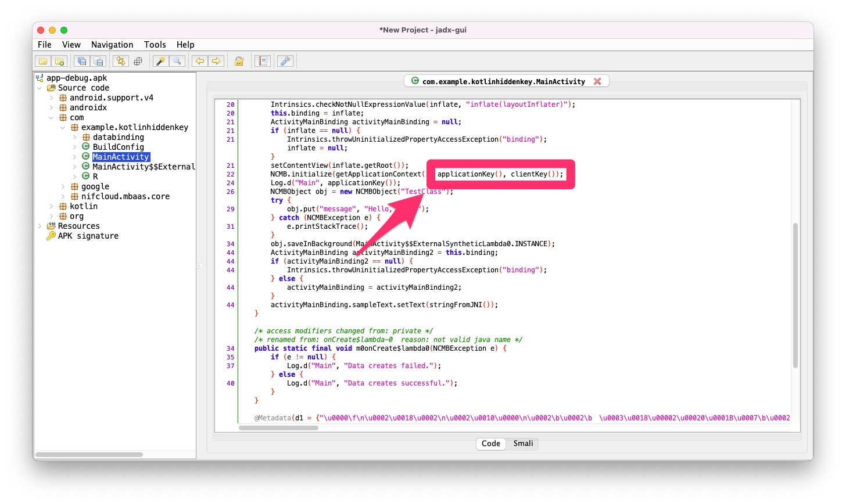Screen dimensions: 846x504
Task: Switch to the Code tab
Action: [491, 444]
